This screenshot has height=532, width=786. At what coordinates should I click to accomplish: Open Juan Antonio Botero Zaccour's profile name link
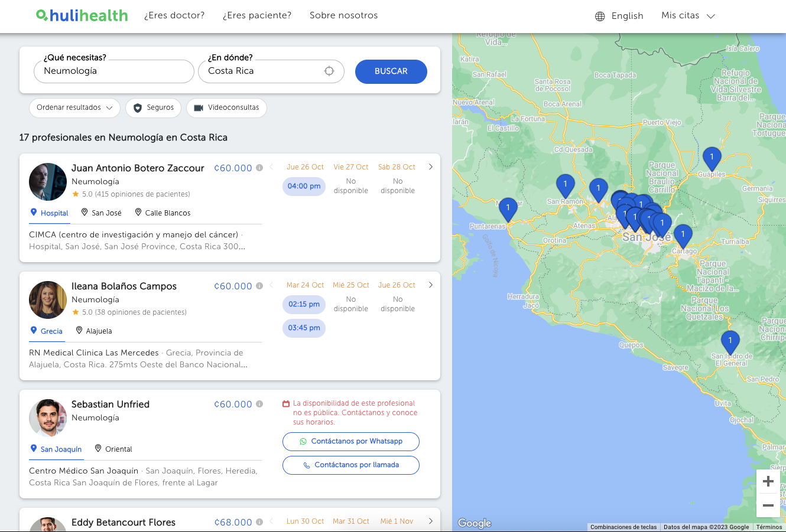(x=138, y=168)
